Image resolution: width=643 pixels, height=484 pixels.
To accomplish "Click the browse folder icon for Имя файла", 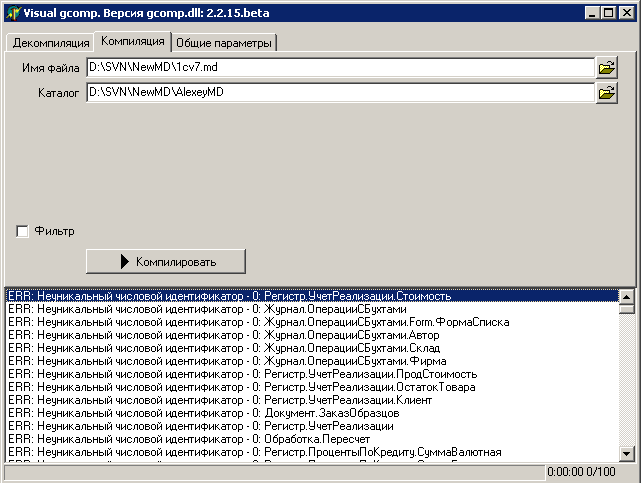I will pos(606,68).
